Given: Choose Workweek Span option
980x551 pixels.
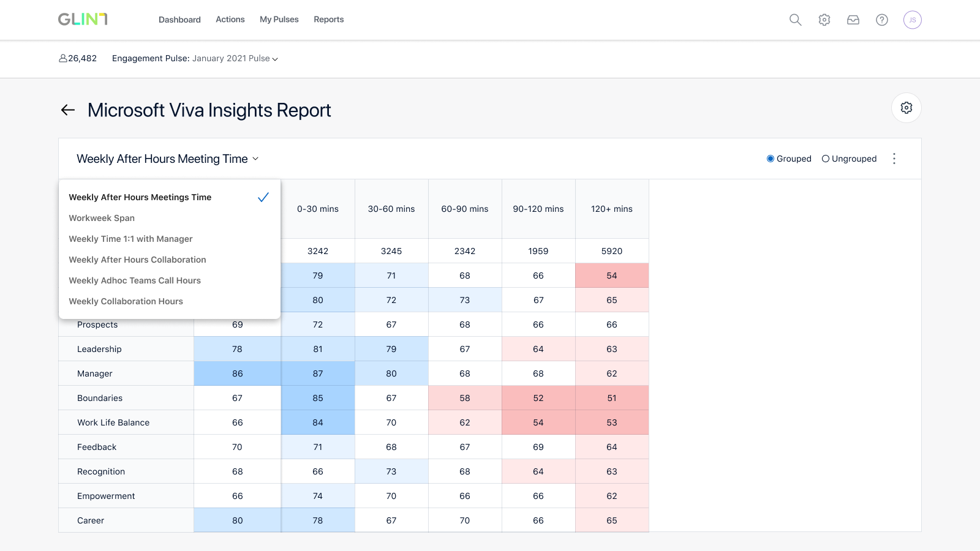Looking at the screenshot, I should (170, 218).
